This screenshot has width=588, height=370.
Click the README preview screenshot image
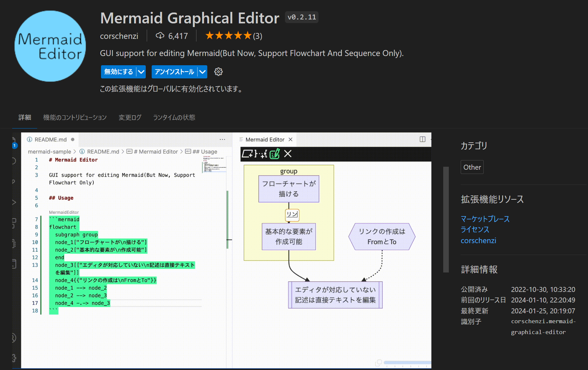[222, 250]
